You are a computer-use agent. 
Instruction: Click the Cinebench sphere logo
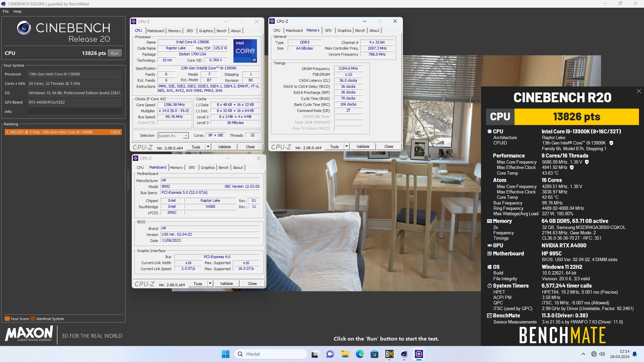(24, 28)
